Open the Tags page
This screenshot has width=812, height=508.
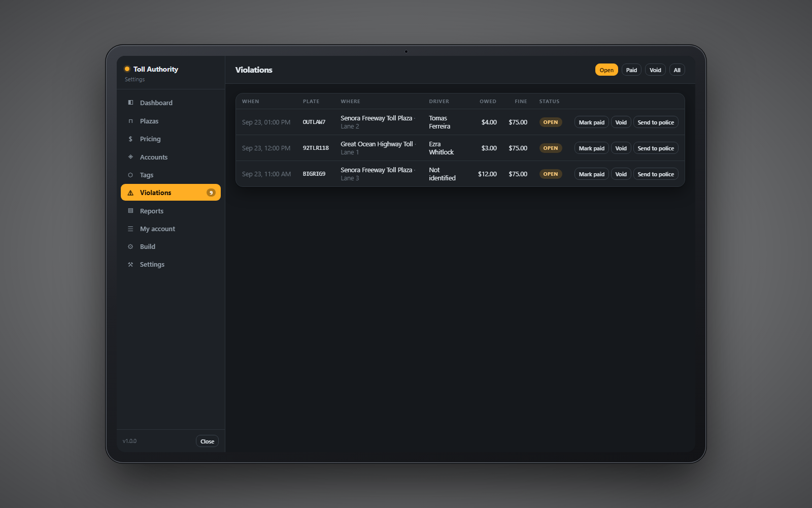pos(171,175)
